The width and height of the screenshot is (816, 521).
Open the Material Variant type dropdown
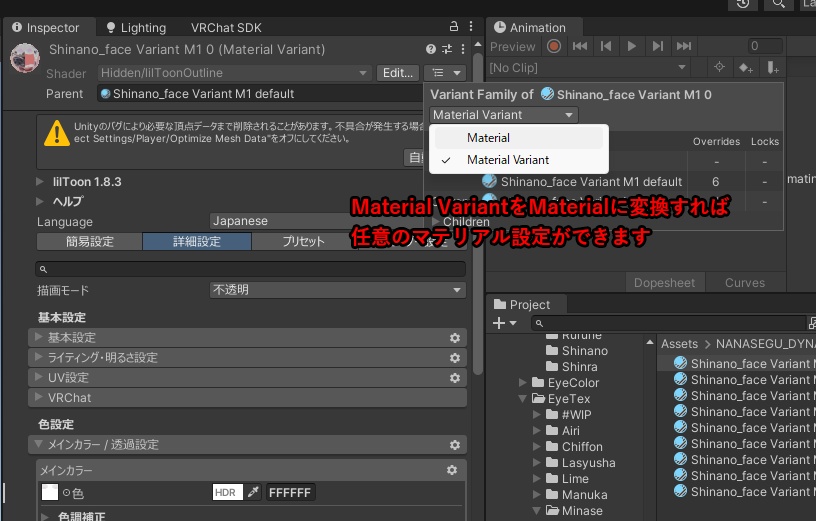[x=503, y=115]
